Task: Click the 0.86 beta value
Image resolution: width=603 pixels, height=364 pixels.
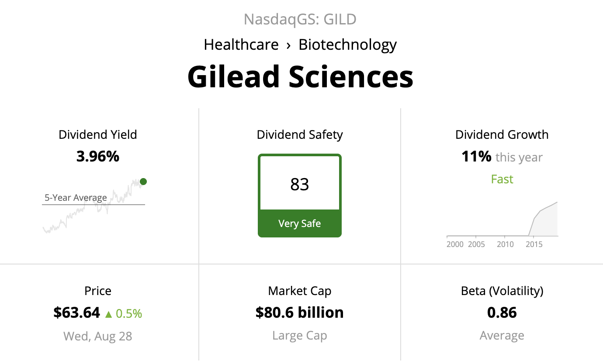Action: coord(502,312)
